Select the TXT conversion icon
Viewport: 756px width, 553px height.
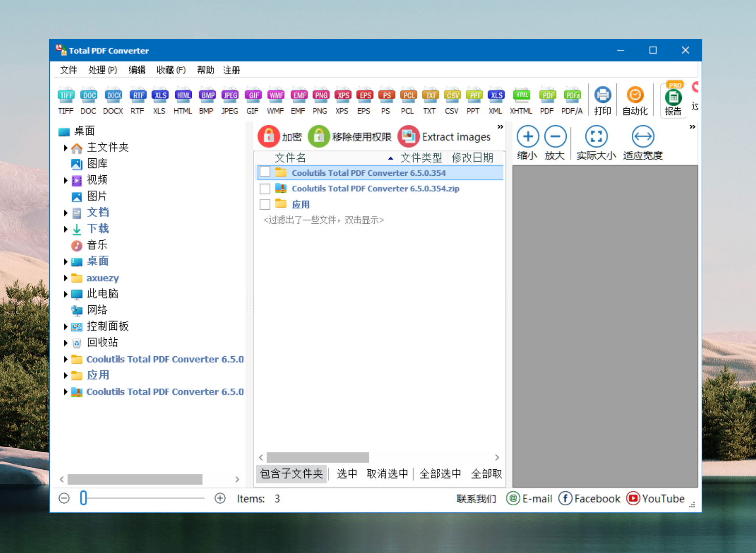coord(430,100)
